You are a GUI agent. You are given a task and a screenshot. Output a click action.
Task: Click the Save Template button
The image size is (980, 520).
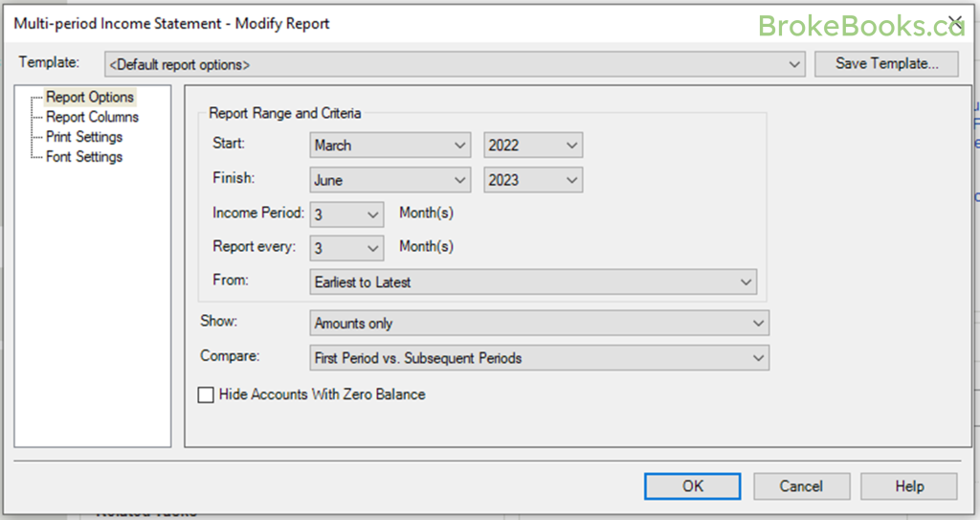(x=885, y=64)
